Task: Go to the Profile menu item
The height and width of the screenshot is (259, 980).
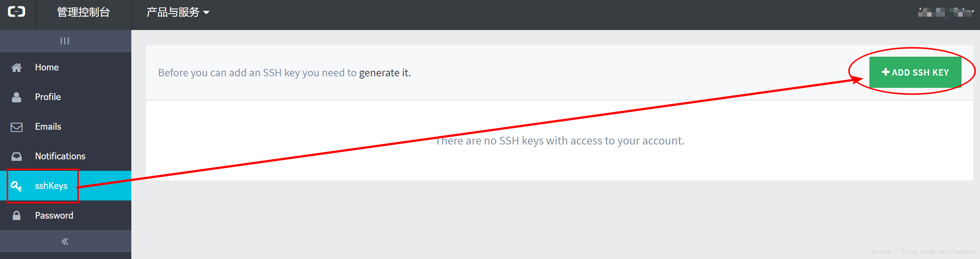Action: 48,97
